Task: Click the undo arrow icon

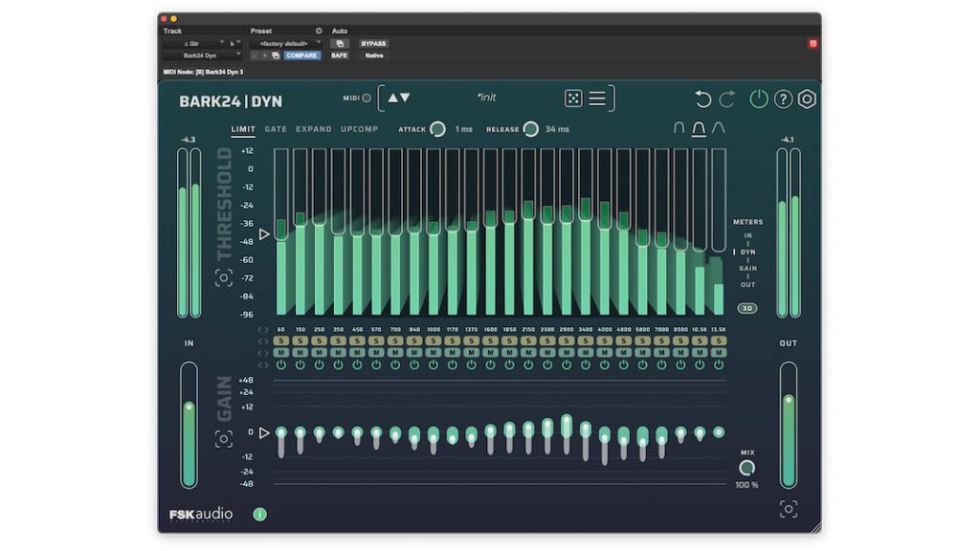Action: coord(703,99)
